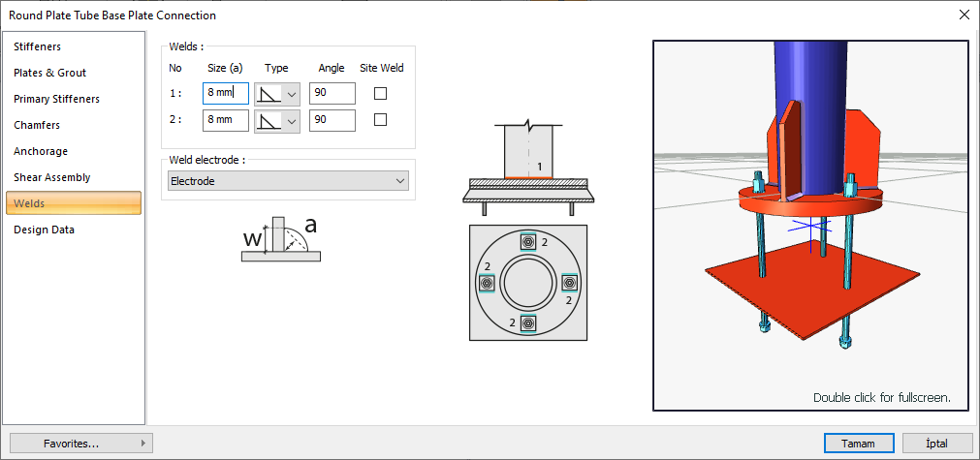The width and height of the screenshot is (980, 460).
Task: Click the right anchor bolt in plan diagram
Action: pos(569,283)
